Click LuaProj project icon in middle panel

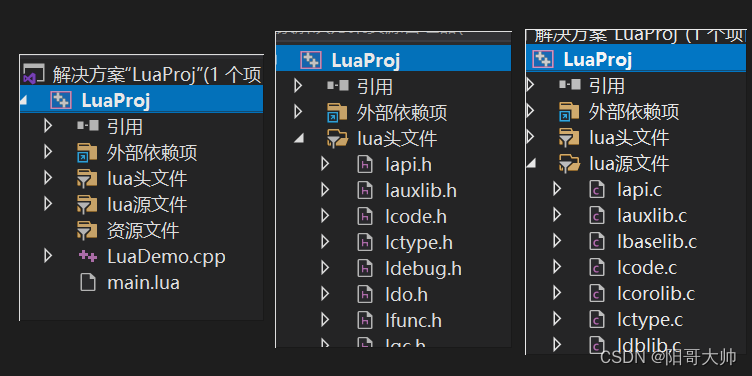[x=311, y=60]
